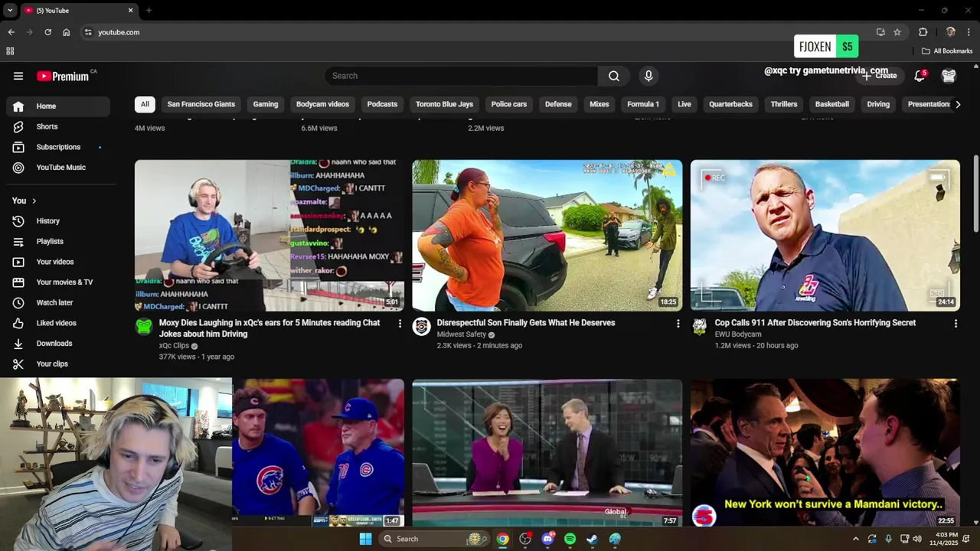Screen dimensions: 980x551
Task: Open a new browser tab
Action: click(x=149, y=11)
